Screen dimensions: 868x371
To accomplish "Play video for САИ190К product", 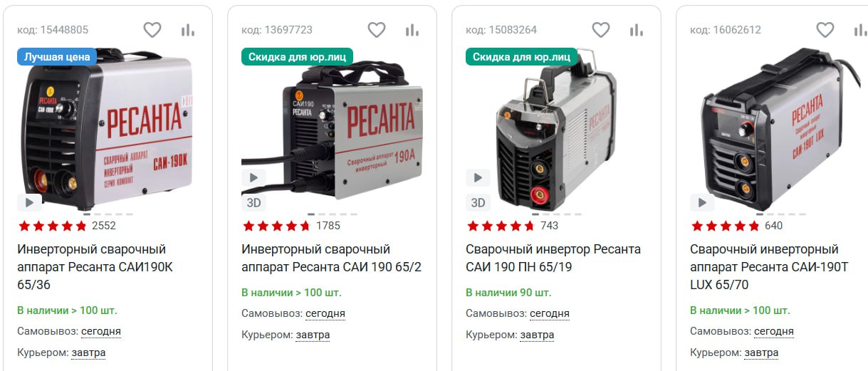I will click(x=29, y=202).
